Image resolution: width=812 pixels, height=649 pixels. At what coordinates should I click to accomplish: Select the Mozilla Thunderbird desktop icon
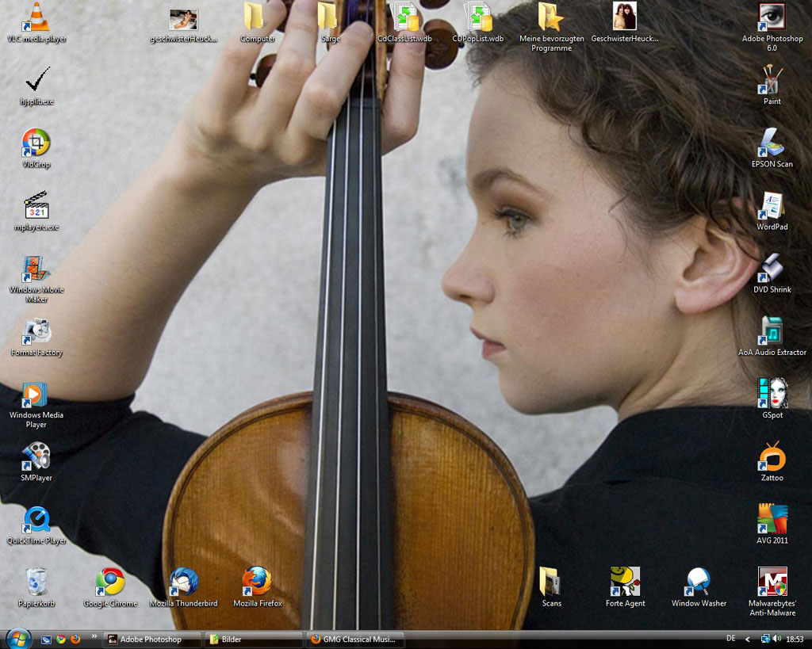[x=183, y=582]
